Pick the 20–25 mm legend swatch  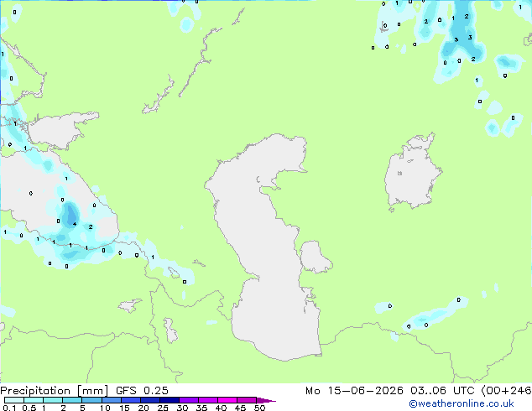[149, 400]
